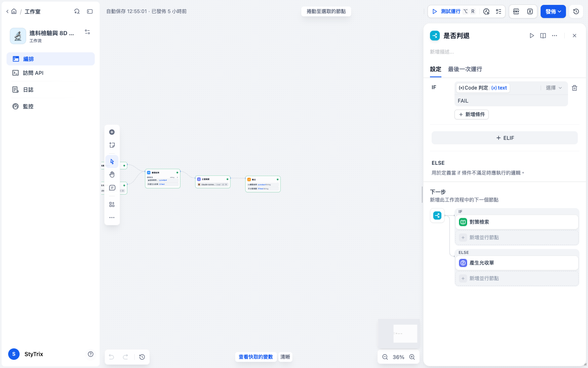This screenshot has width=588, height=368.
Task: Expand the 發佈 publish dropdown
Action: pos(553,11)
